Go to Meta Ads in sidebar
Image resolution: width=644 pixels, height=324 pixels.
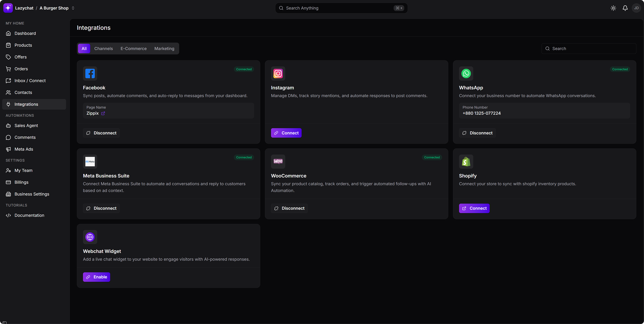coord(24,149)
